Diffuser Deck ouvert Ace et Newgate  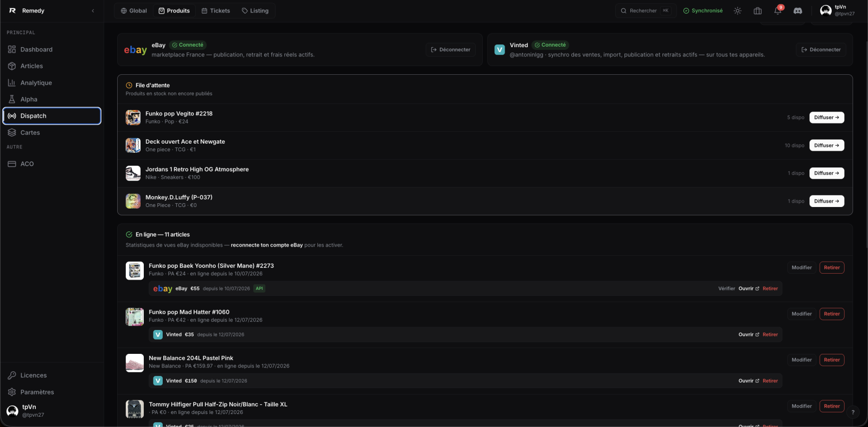(827, 145)
